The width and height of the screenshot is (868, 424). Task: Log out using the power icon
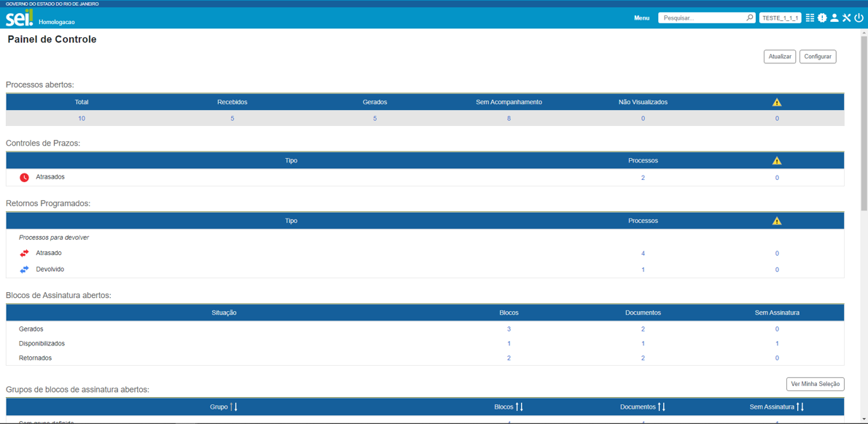tap(859, 17)
